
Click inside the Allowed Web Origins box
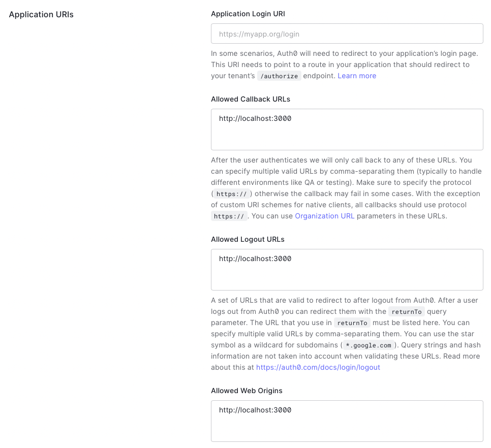(347, 421)
